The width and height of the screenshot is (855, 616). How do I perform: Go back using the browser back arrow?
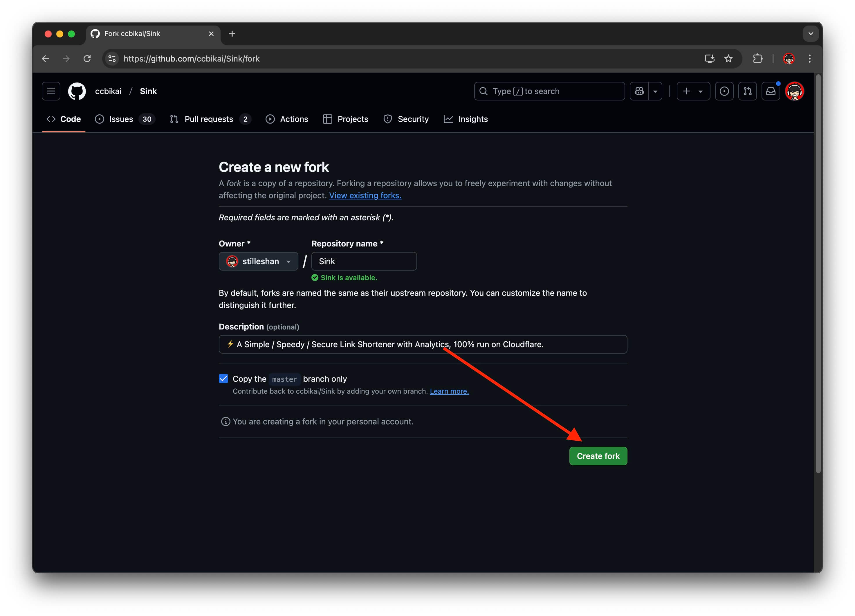click(45, 58)
